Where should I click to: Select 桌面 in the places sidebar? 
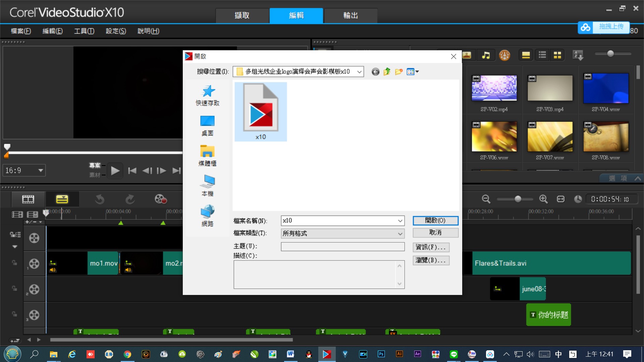tap(208, 126)
